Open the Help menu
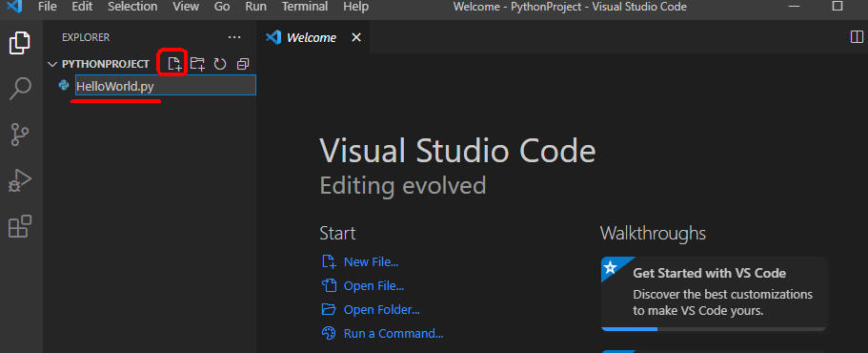 click(356, 7)
